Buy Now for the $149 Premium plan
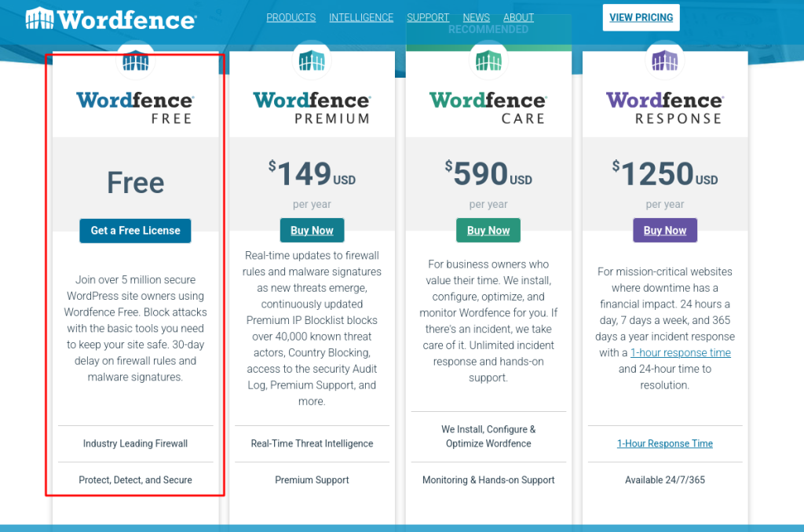The width and height of the screenshot is (804, 532). (x=312, y=231)
